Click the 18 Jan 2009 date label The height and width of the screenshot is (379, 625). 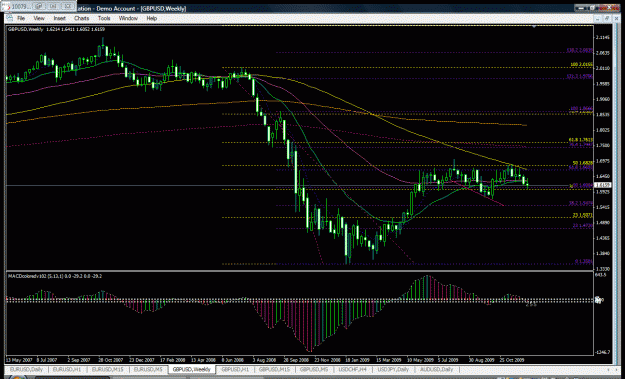(357, 359)
